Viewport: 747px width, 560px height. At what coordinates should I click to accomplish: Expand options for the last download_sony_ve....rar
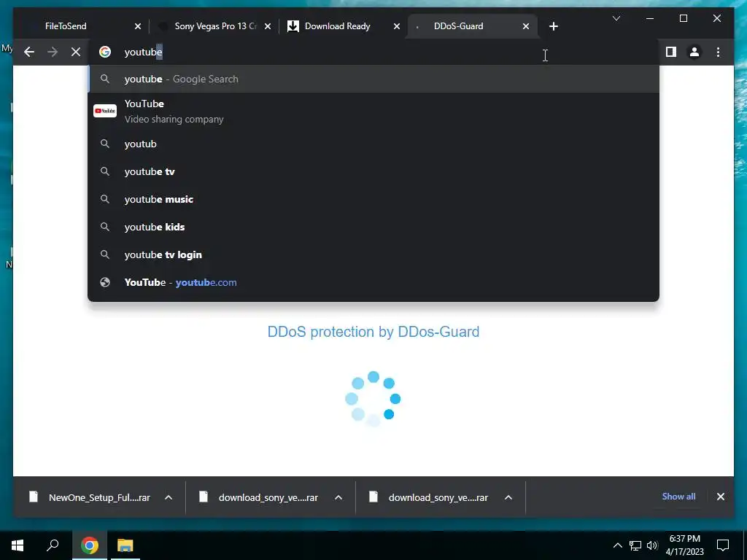(x=508, y=497)
